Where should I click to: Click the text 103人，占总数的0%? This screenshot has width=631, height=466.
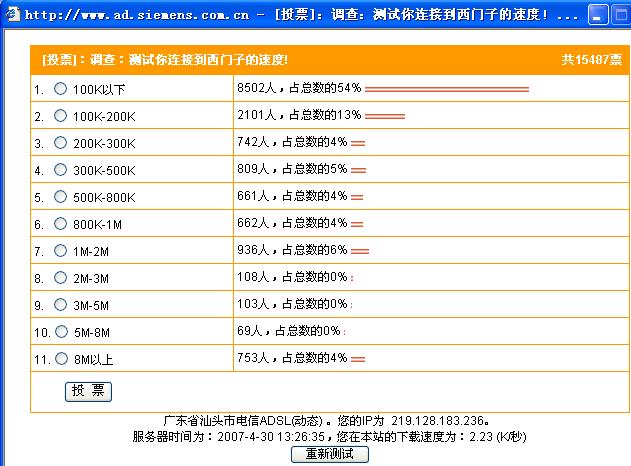[x=292, y=304]
